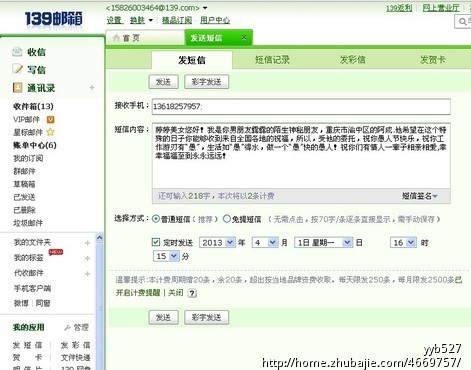Open the 手机客户端 sidebar item

[x=32, y=288]
